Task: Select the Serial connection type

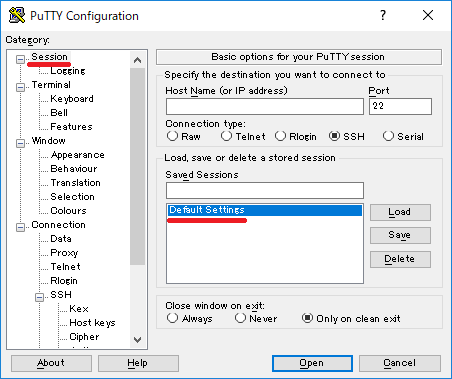Action: [x=388, y=136]
